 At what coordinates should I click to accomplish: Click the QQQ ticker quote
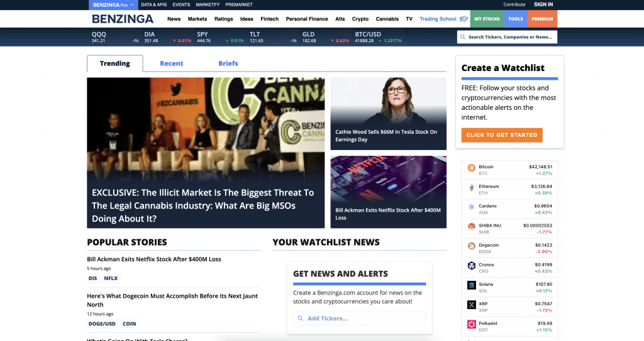114,37
